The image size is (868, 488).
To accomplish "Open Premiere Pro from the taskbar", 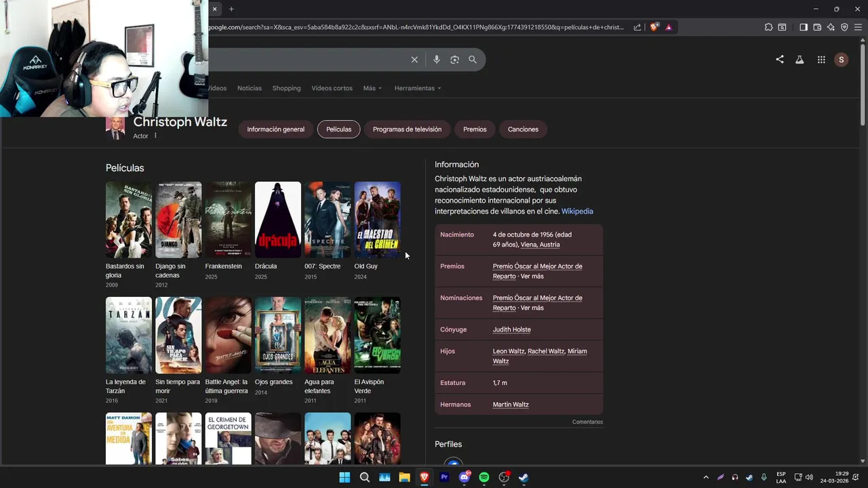I will (x=444, y=477).
